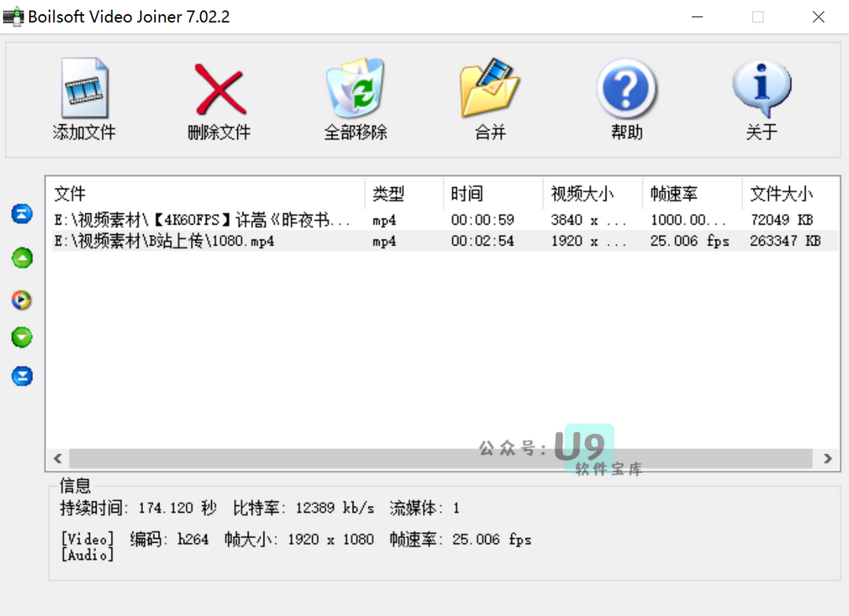This screenshot has height=616, width=849.
Task: Click the 1000.00 frame rate cell
Action: pos(688,220)
